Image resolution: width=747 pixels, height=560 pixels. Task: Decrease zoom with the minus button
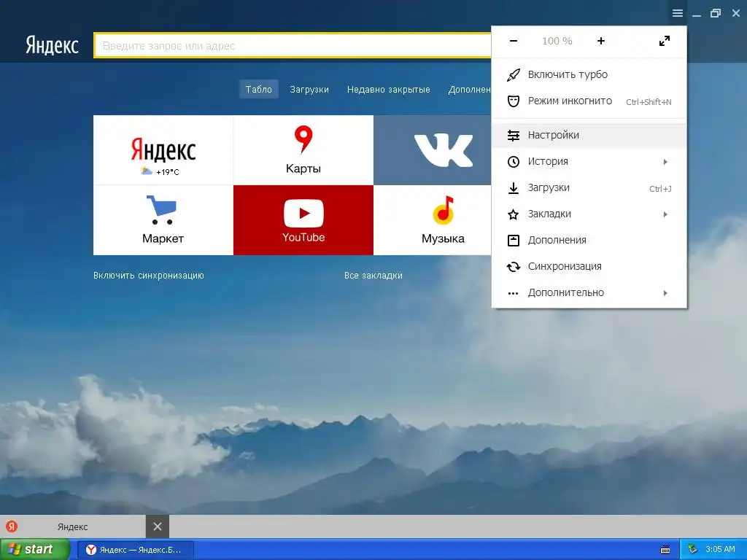point(513,41)
